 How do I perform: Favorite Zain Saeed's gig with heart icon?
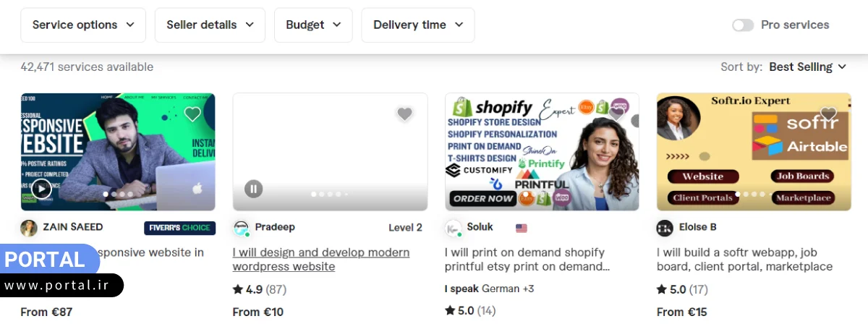click(x=192, y=114)
